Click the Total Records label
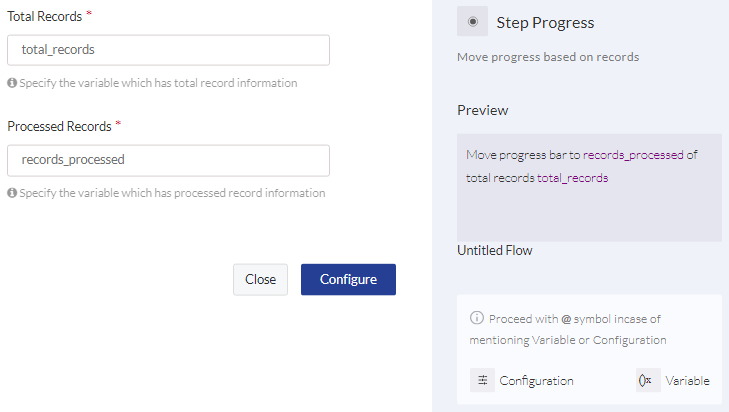Image resolution: width=729 pixels, height=412 pixels. coord(45,16)
